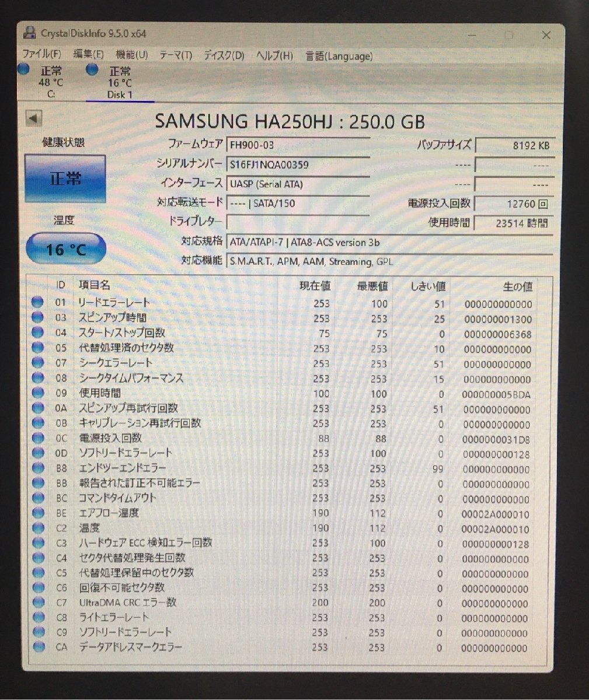The height and width of the screenshot is (700, 589).
Task: Click status orb for 08 シークタイムパフォーマンス
Action: click(x=37, y=377)
